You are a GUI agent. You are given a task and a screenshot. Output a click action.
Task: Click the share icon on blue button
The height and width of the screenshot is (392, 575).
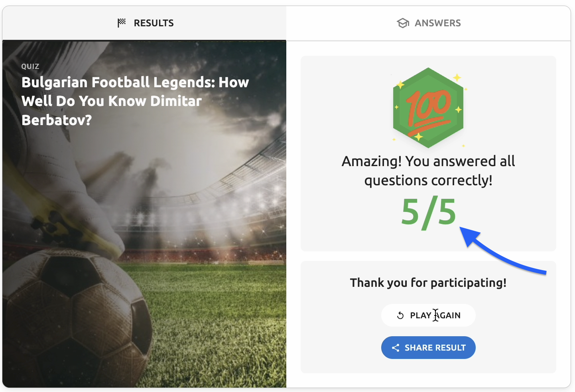point(396,348)
